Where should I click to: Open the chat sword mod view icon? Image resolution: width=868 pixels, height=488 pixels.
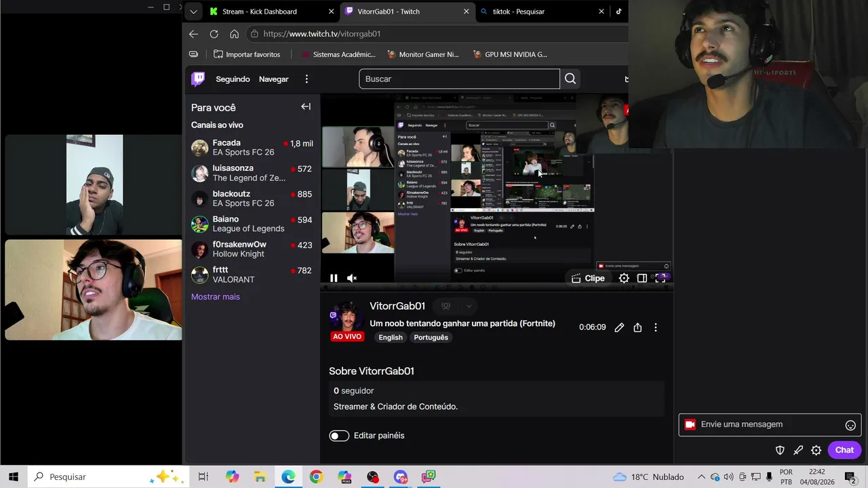pyautogui.click(x=798, y=450)
